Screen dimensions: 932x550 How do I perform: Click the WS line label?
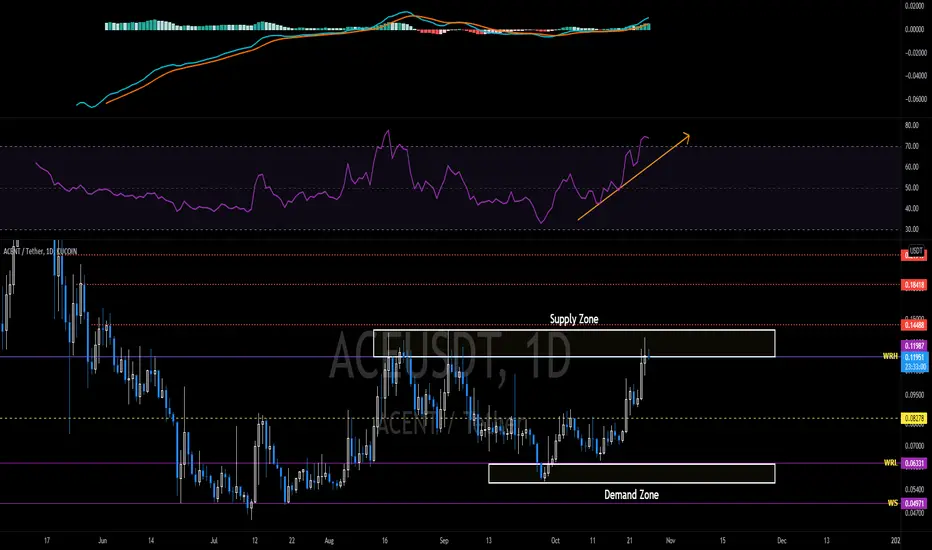892,503
